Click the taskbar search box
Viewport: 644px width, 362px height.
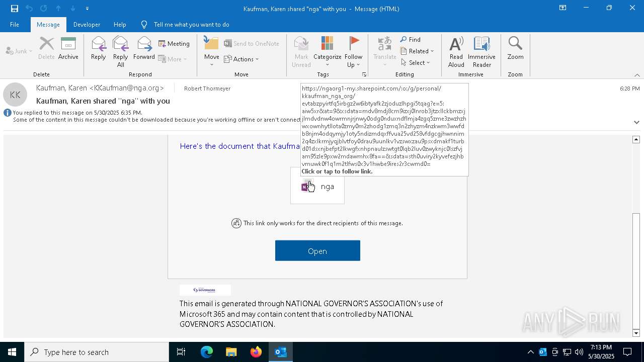97,352
